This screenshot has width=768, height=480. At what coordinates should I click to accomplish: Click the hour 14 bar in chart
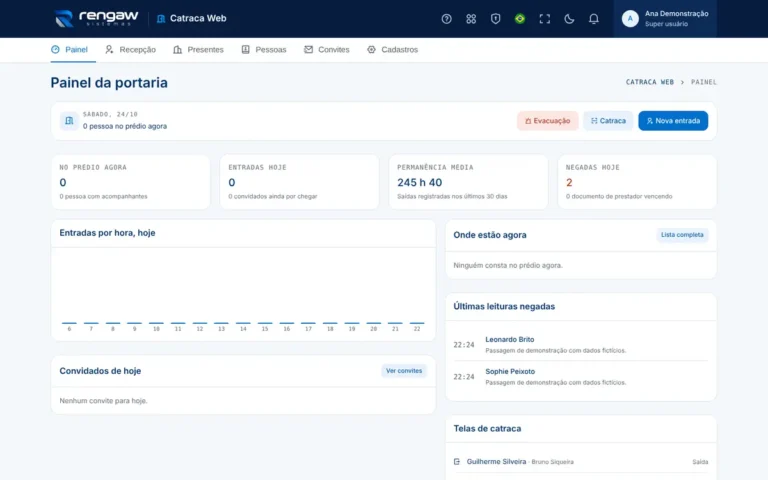[x=243, y=323]
